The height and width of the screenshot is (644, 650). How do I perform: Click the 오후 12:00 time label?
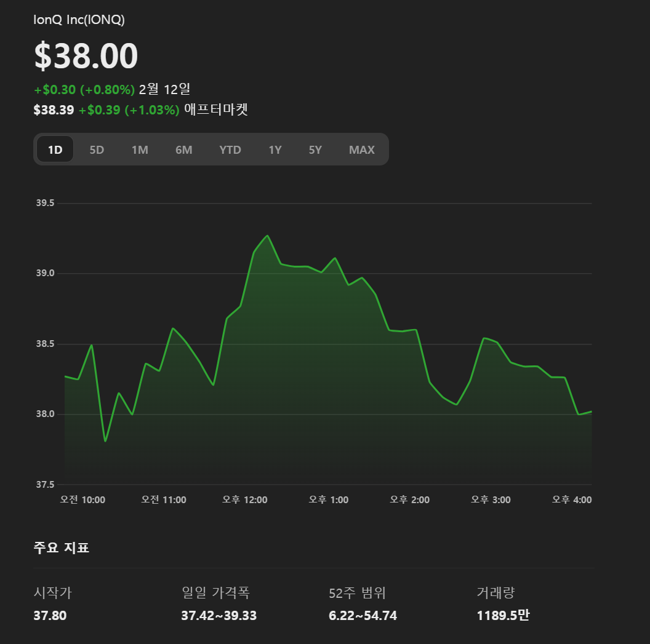pos(245,500)
